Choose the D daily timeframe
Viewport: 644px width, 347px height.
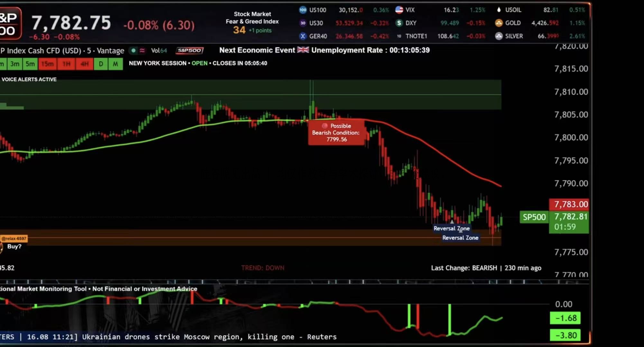coord(101,64)
